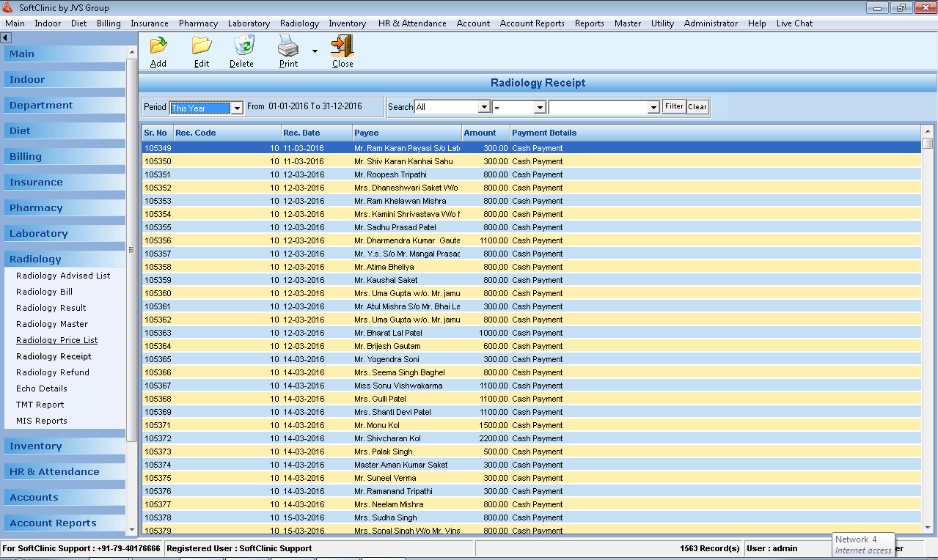Open the comparison operator dropdown

[x=540, y=108]
